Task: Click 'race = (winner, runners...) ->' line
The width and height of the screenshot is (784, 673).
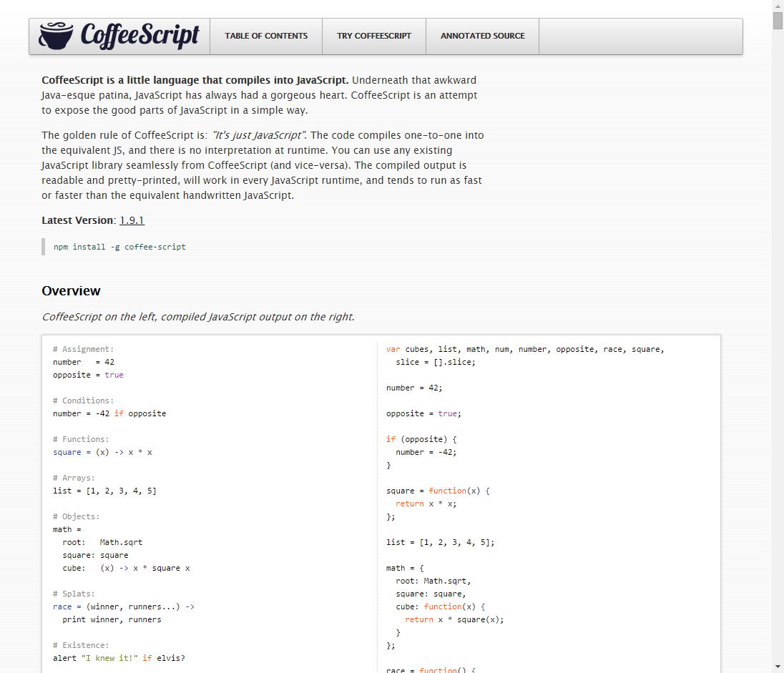Action: 124,606
